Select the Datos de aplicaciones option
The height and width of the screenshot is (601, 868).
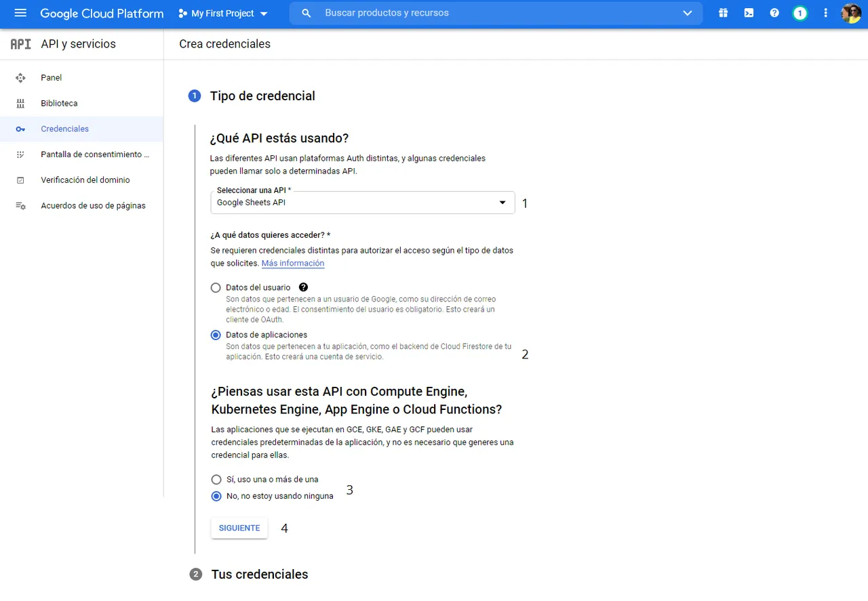(x=216, y=335)
